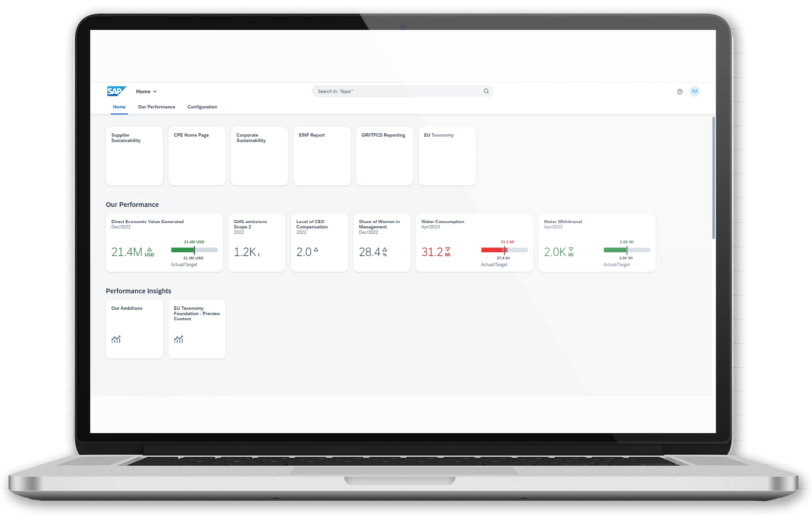Viewport: 812px width, 521px height.
Task: Click the Home dropdown arrow
Action: point(155,91)
